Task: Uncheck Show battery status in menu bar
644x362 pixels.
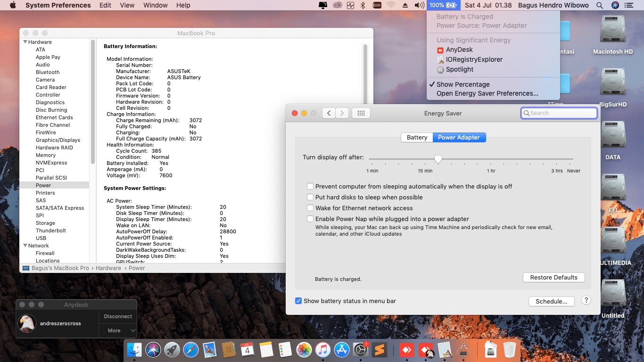Action: point(298,301)
